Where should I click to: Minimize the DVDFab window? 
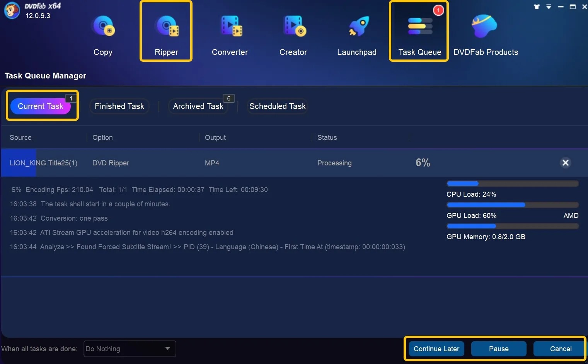(561, 7)
